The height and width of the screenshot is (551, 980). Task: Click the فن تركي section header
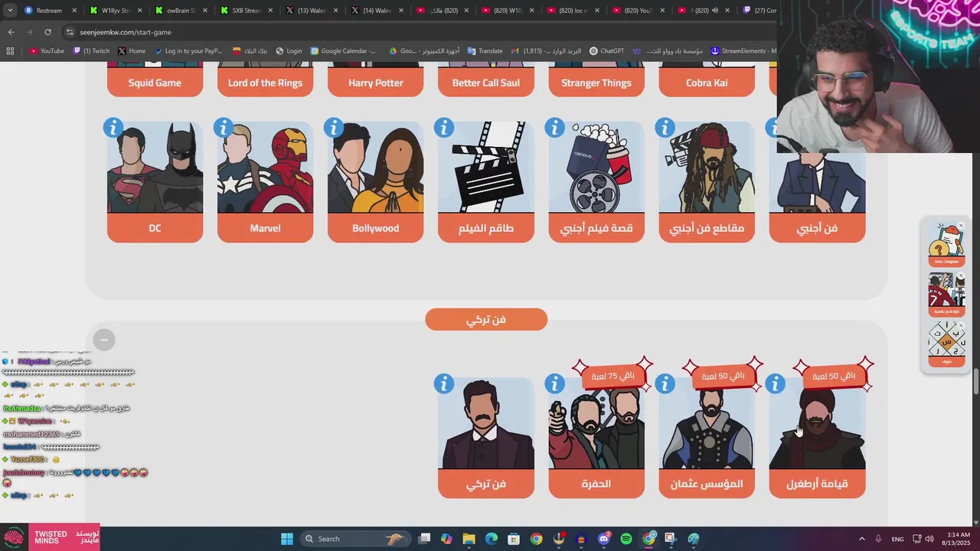(x=486, y=319)
